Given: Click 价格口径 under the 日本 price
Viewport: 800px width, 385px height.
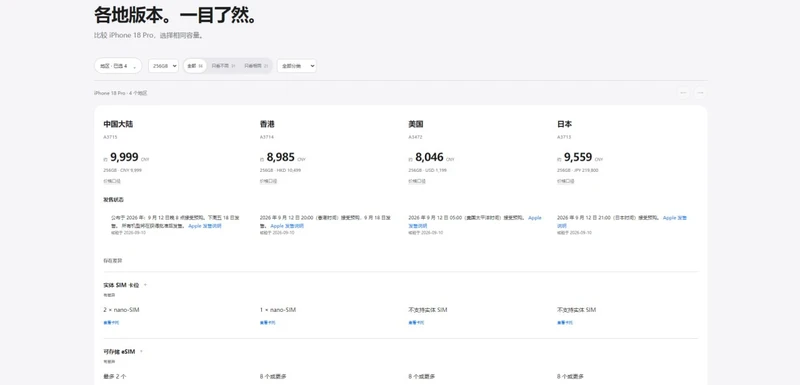Looking at the screenshot, I should [x=565, y=181].
